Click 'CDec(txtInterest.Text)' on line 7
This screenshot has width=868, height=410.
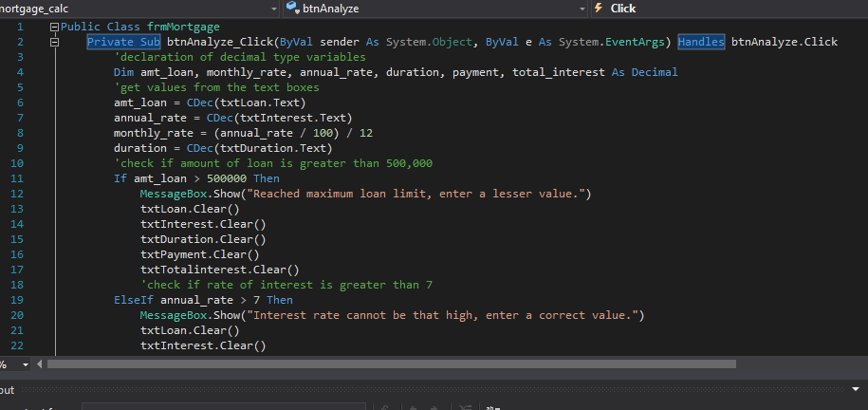click(280, 118)
